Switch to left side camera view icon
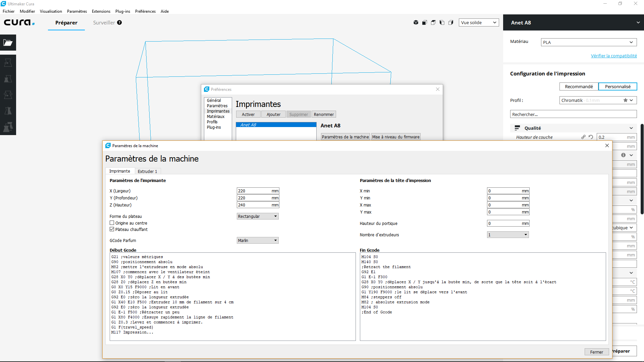 442,22
